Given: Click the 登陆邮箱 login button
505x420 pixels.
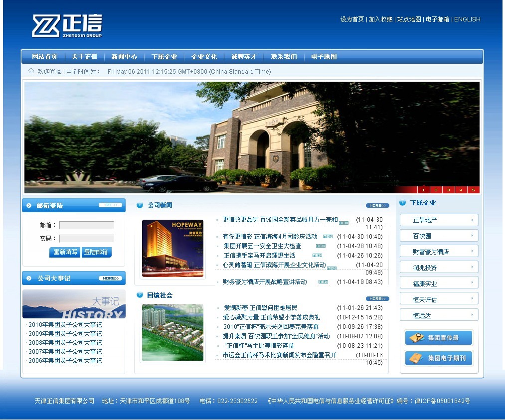Looking at the screenshot, I should [96, 252].
